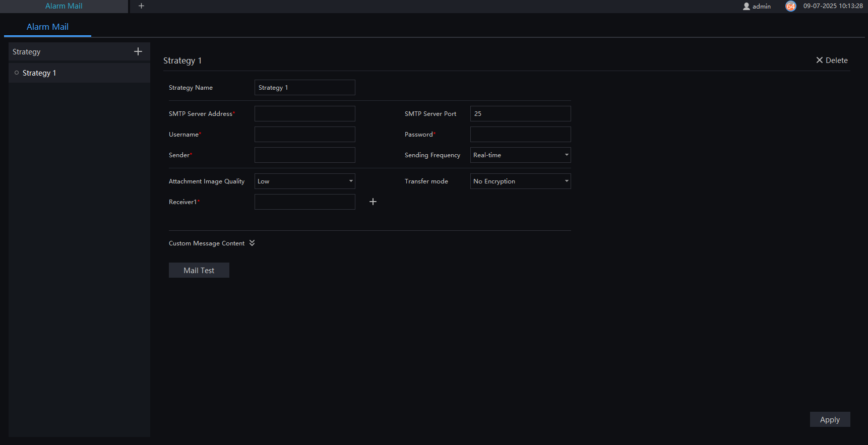Focus the Strategy Name field
This screenshot has width=868, height=445.
(304, 87)
